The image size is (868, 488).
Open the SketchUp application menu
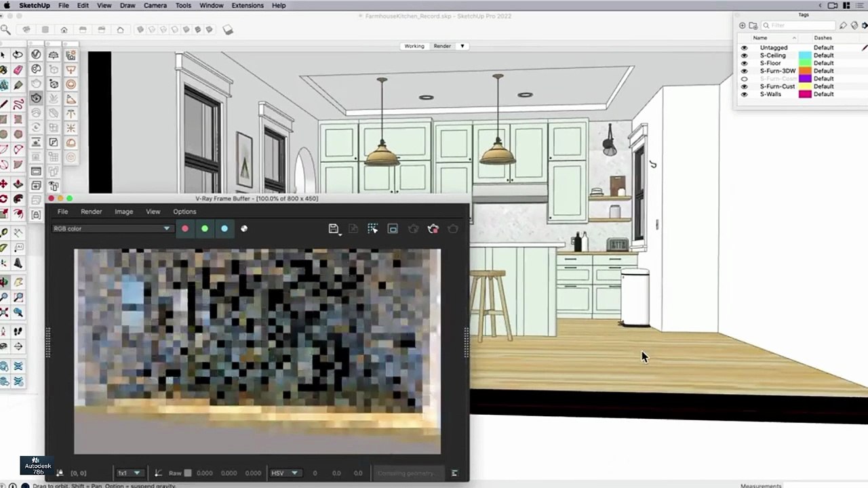33,5
